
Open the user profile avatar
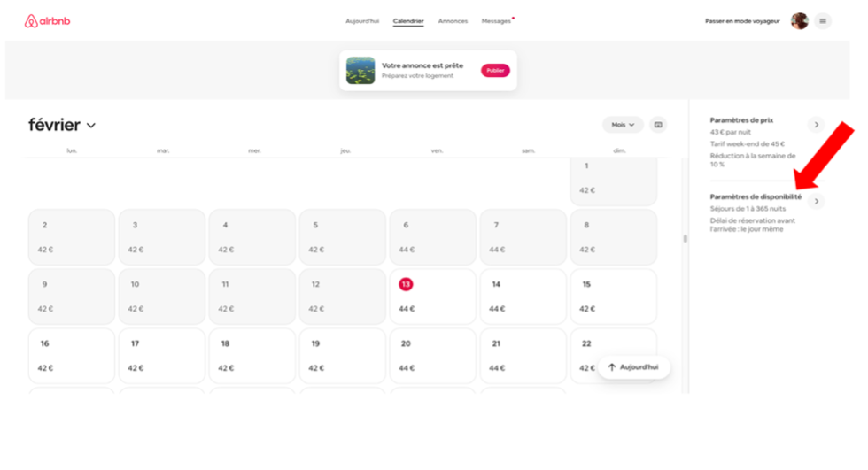[799, 21]
